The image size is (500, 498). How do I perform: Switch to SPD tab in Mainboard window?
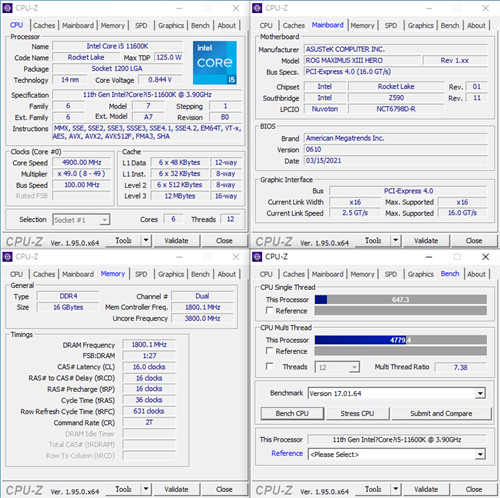tap(391, 26)
